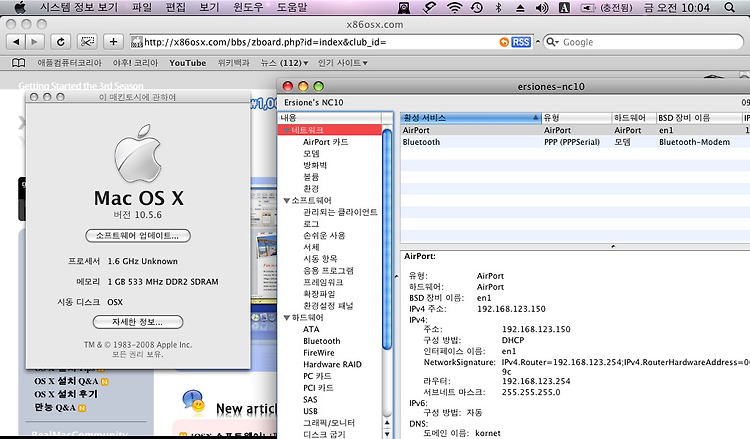This screenshot has width=750, height=439.
Task: Select USB in the sidebar
Action: pyautogui.click(x=310, y=411)
